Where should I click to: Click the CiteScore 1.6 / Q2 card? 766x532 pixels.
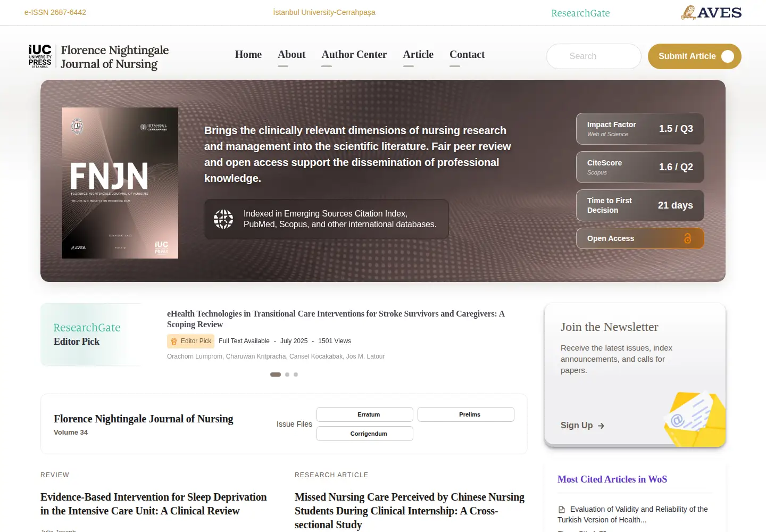(x=640, y=167)
